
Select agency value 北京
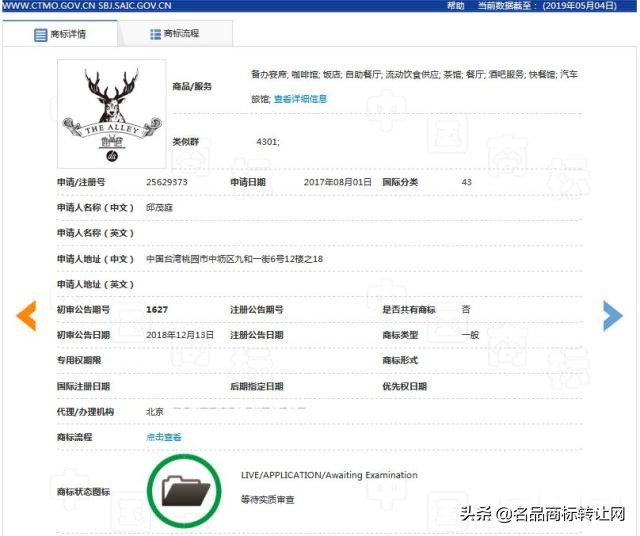(x=155, y=412)
